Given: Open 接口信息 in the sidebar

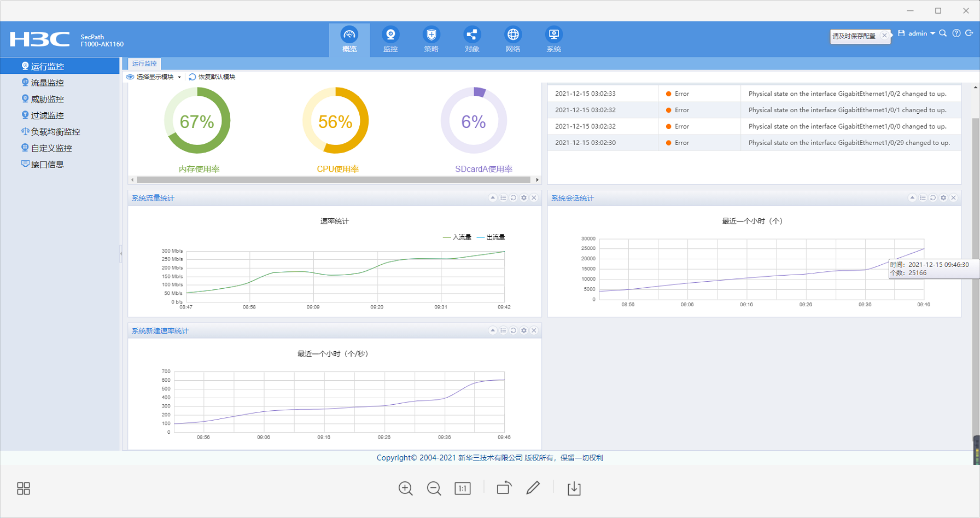Looking at the screenshot, I should point(47,164).
